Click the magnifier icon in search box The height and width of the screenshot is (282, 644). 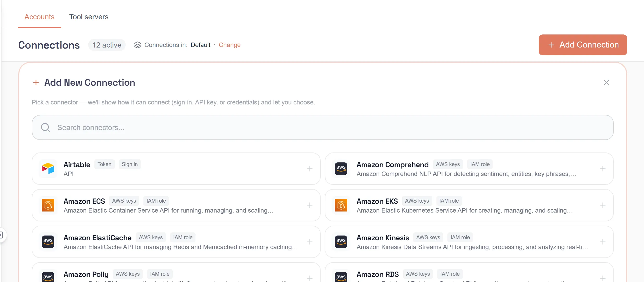(45, 127)
